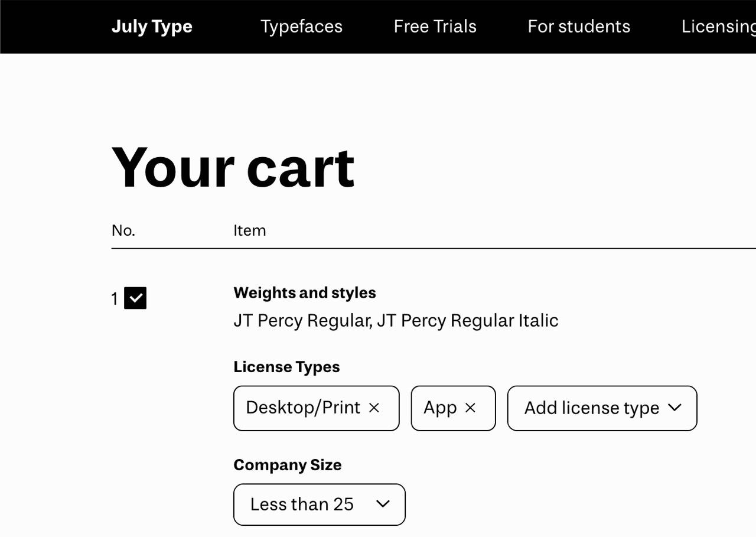
Task: Open the Typefaces menu item
Action: (301, 27)
